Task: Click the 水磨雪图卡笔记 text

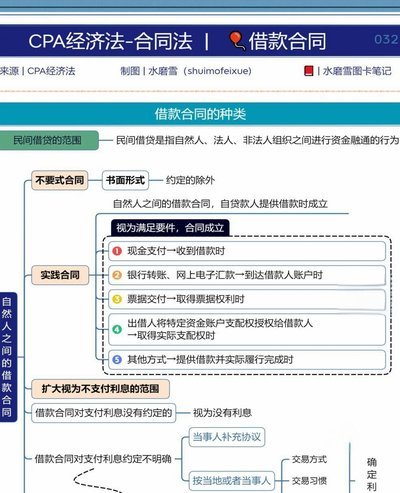Action: tap(357, 71)
